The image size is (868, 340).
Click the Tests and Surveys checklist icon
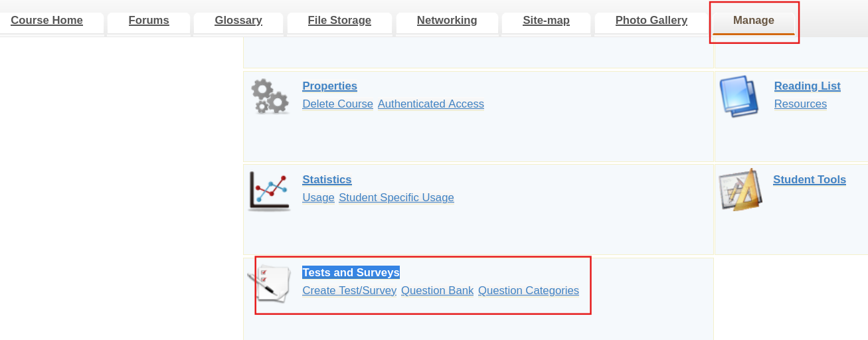[x=270, y=284]
